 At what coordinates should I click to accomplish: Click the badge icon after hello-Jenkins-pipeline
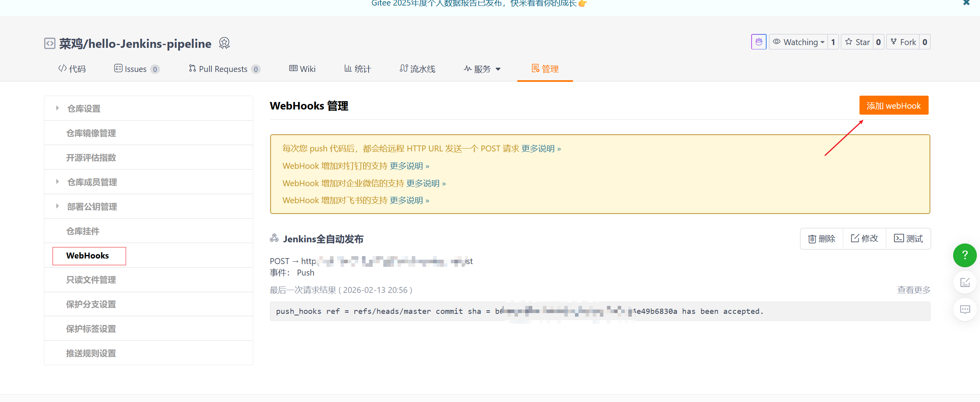(224, 43)
